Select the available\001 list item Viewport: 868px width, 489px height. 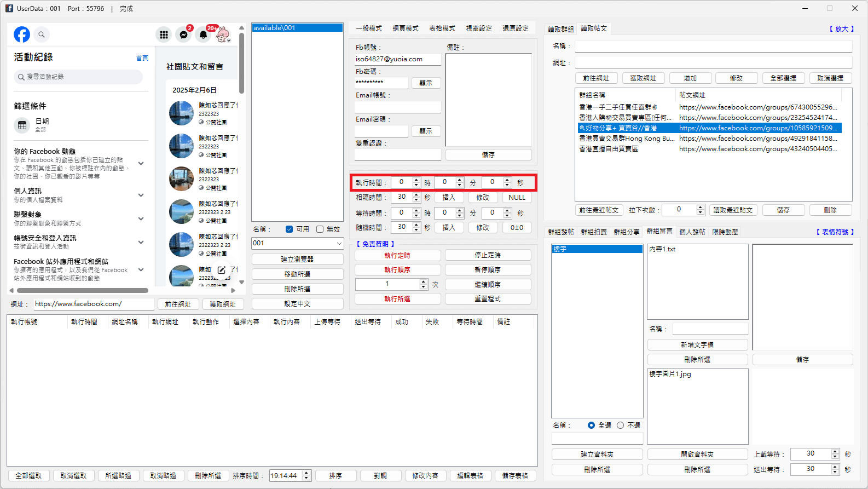click(x=297, y=28)
